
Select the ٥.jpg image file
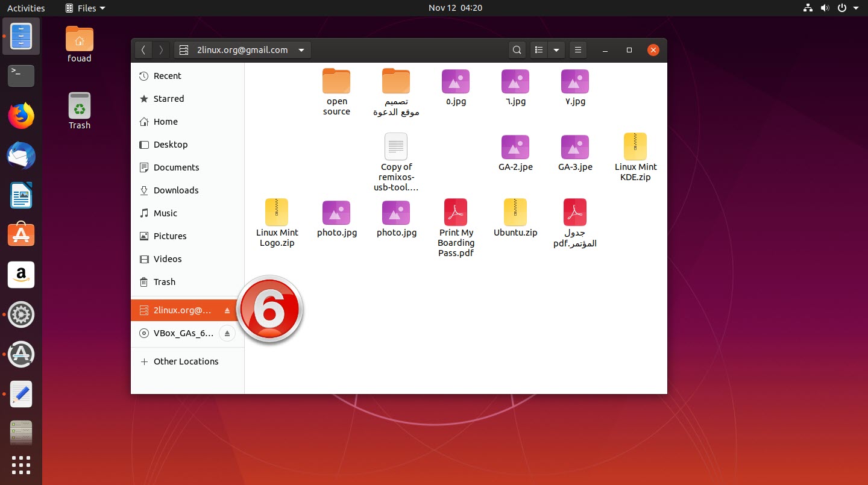pos(456,87)
